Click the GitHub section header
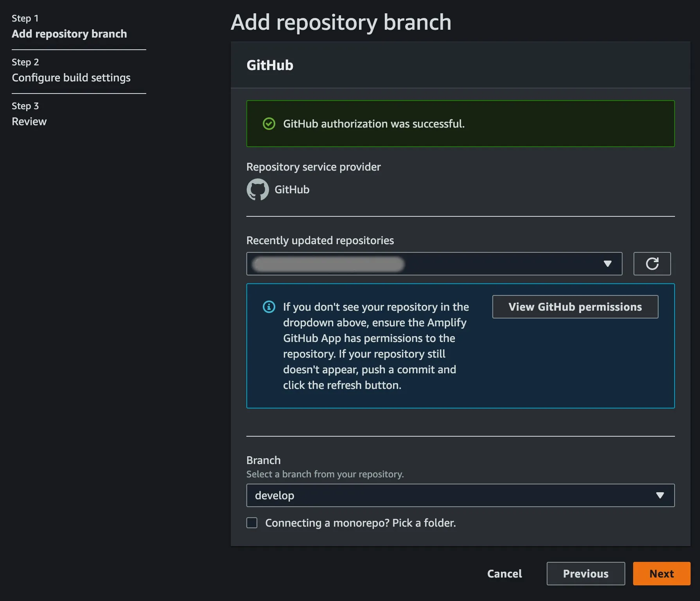Image resolution: width=700 pixels, height=601 pixels. (x=270, y=65)
